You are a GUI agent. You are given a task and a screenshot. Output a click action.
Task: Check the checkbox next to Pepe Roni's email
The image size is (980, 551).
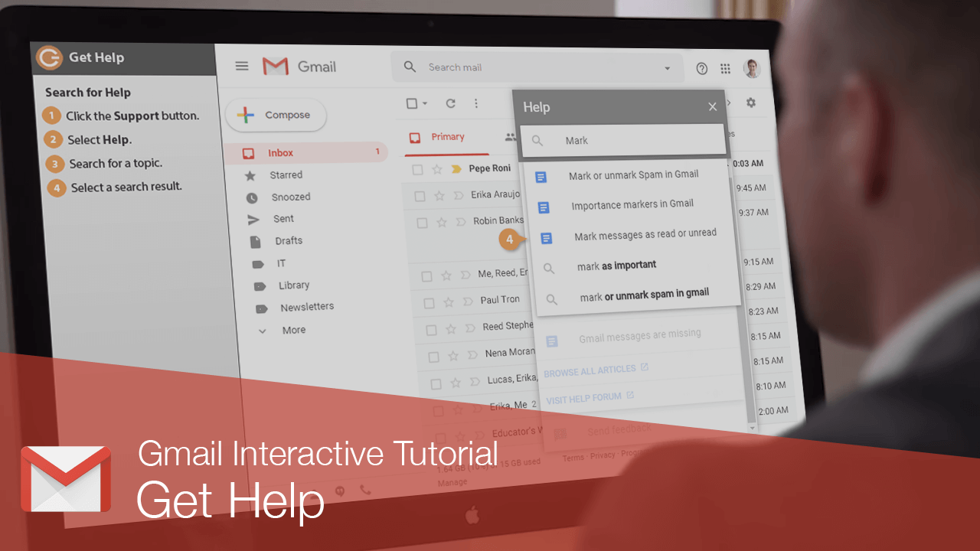point(417,168)
